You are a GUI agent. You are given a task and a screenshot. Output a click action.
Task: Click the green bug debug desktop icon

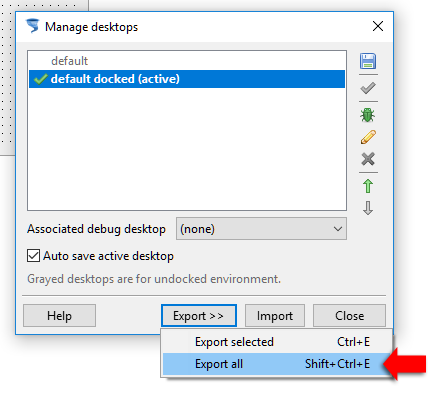[x=368, y=115]
